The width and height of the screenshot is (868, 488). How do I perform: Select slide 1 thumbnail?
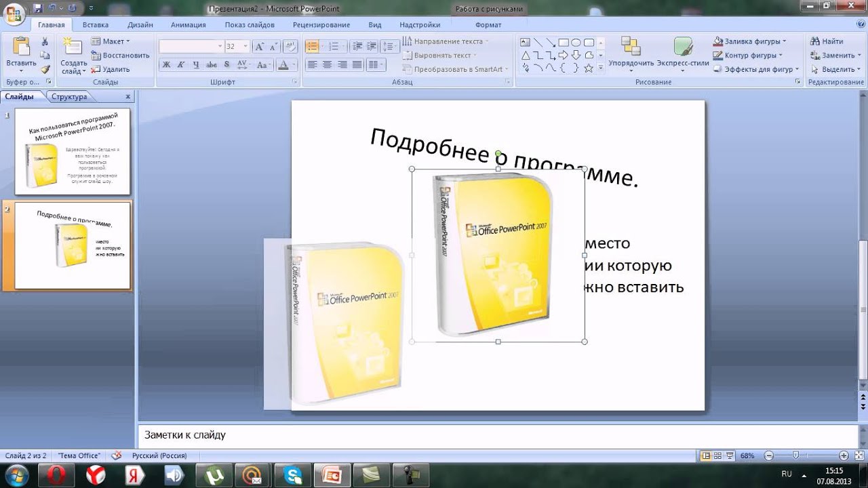(73, 152)
